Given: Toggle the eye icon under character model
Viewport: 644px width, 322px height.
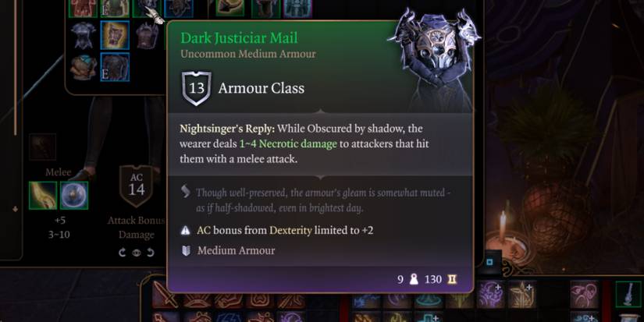Looking at the screenshot, I should coord(137,253).
